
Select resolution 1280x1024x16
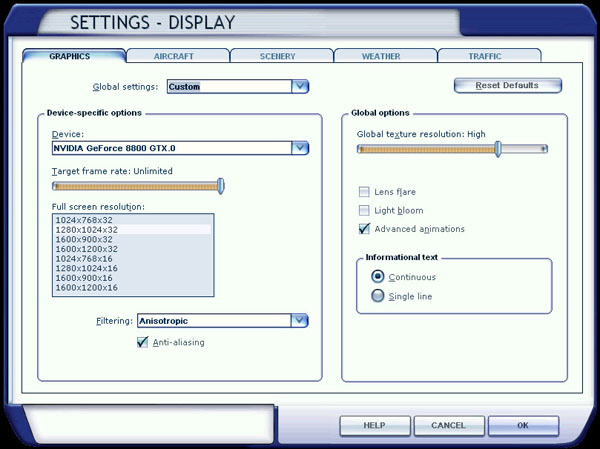[x=133, y=268]
